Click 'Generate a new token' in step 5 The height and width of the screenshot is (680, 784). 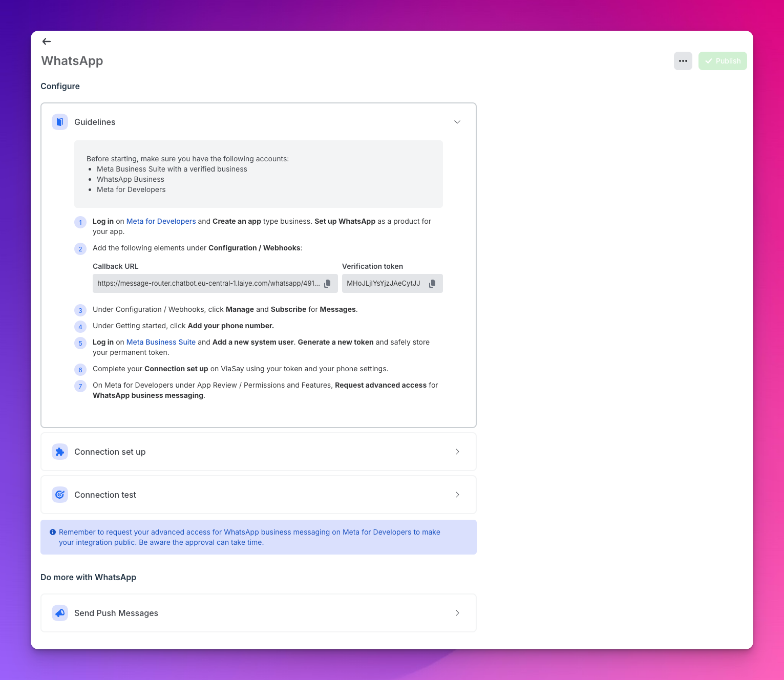(x=335, y=342)
